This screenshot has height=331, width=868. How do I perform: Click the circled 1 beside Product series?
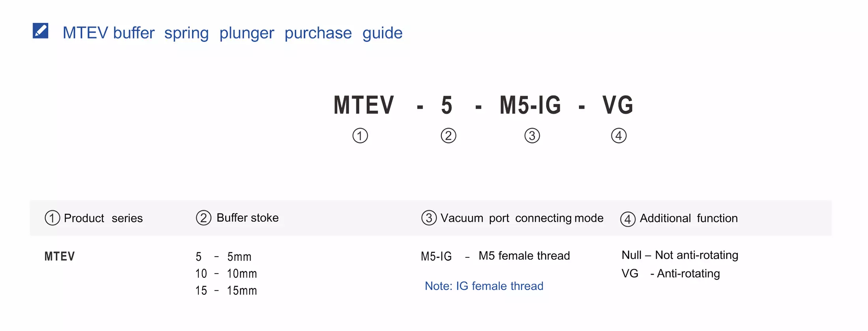click(x=52, y=218)
